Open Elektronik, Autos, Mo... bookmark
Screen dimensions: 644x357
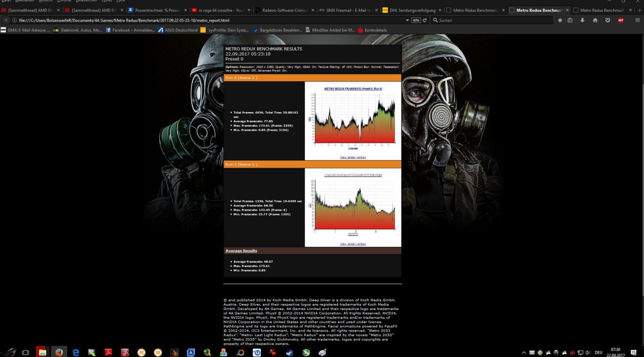coord(78,30)
